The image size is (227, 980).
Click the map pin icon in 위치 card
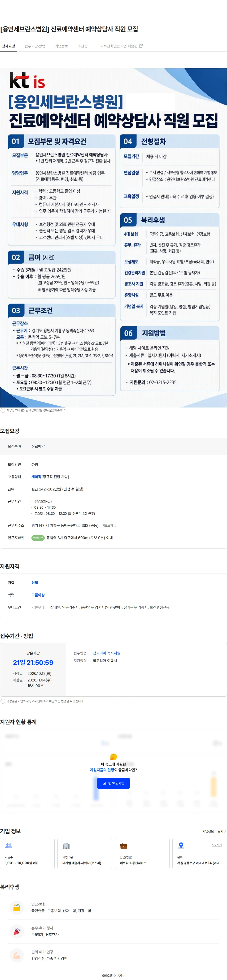point(181,846)
